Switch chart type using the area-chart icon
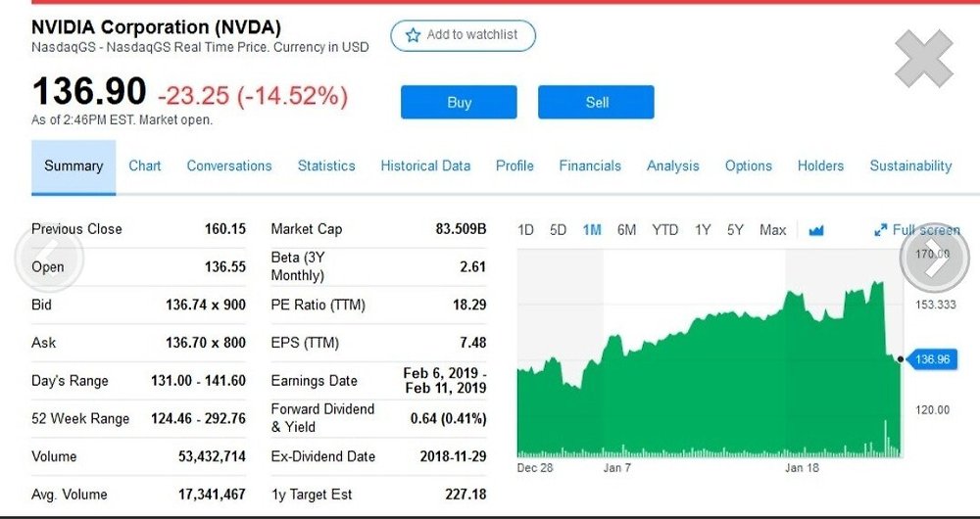This screenshot has width=980, height=519. click(x=815, y=230)
